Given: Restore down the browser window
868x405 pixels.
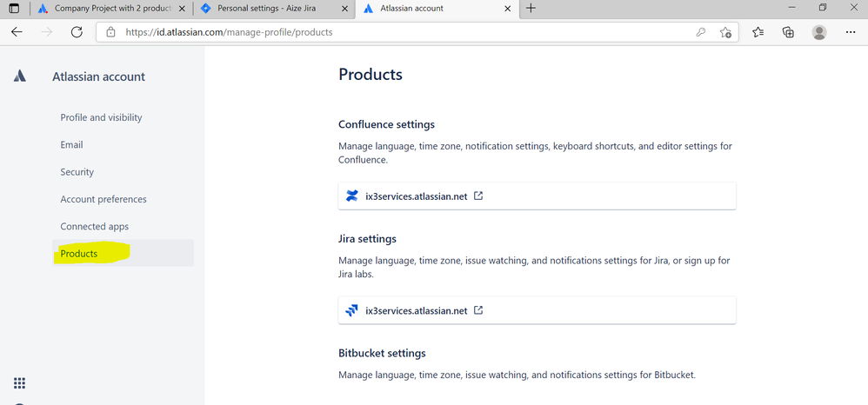Looking at the screenshot, I should (823, 8).
